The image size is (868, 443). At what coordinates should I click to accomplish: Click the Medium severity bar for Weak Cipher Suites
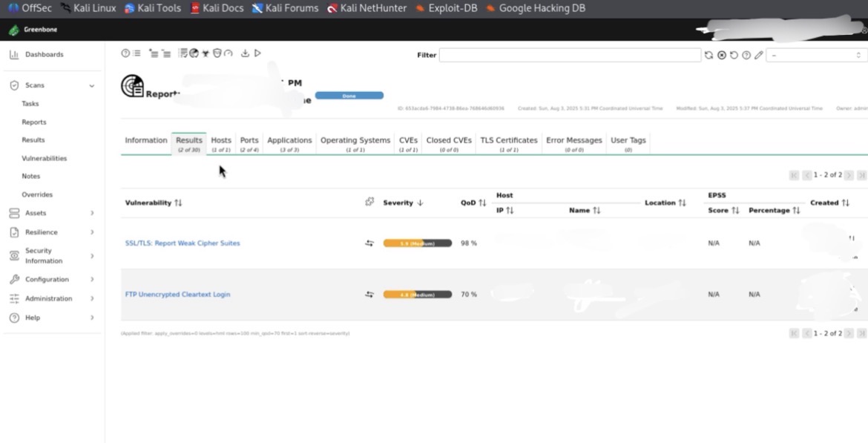[416, 243]
